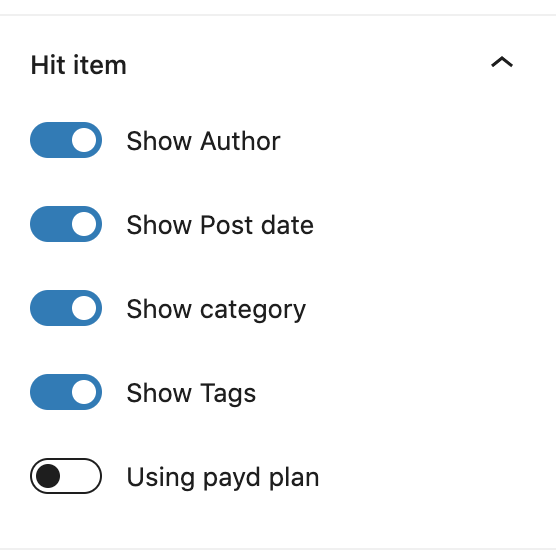Screen dimensions: 556x554
Task: Click the Show Tags label
Action: click(x=191, y=393)
